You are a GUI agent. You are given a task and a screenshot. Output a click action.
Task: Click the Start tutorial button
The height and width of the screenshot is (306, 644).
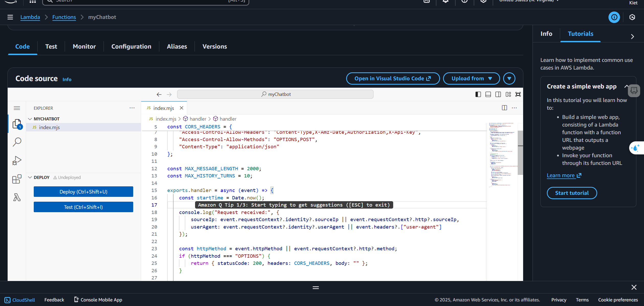click(572, 193)
